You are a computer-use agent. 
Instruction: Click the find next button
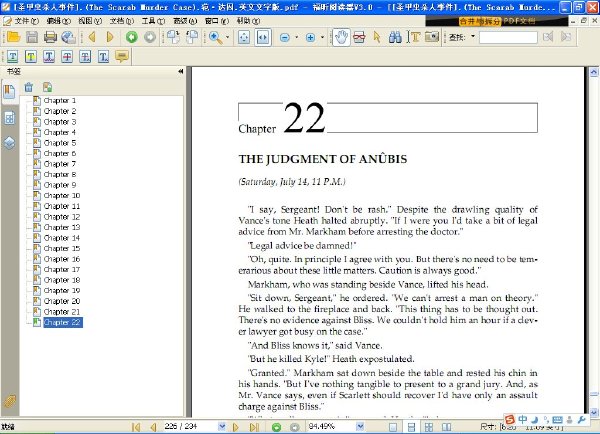(566, 37)
